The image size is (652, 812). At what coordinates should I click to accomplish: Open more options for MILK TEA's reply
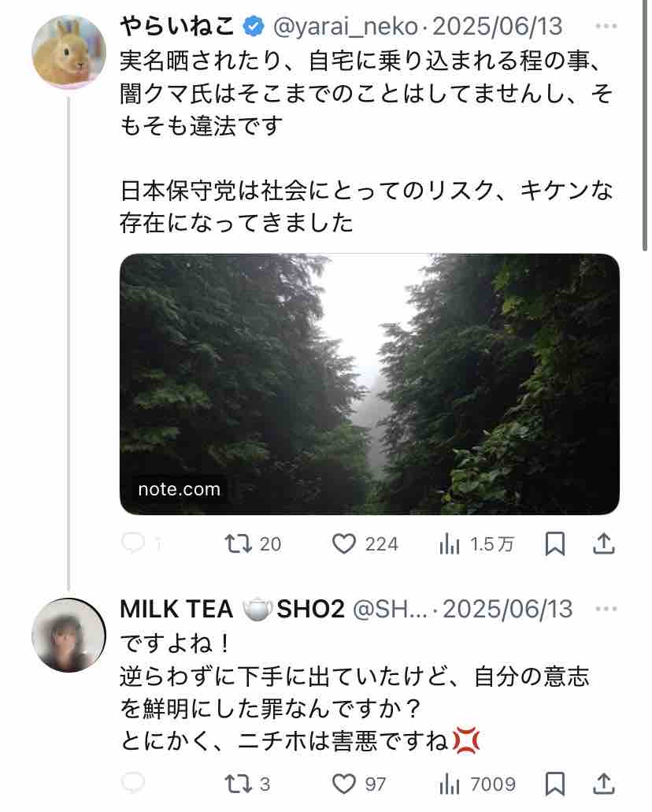pos(606,610)
